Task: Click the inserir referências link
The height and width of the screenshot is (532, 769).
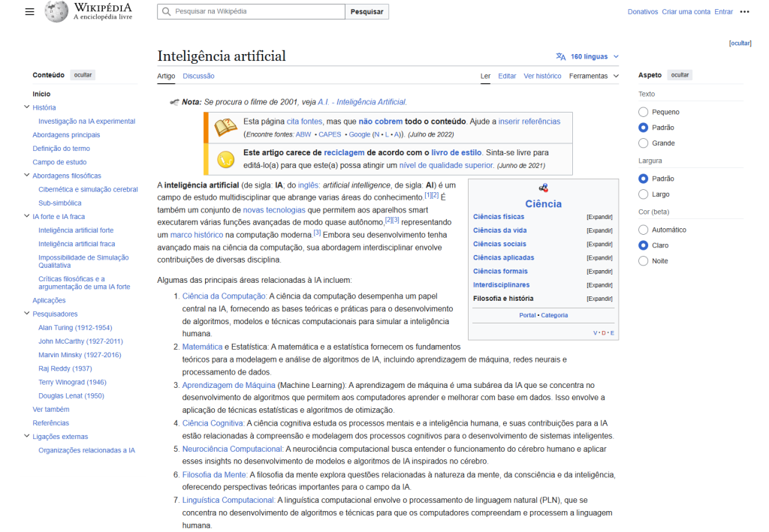Action: tap(529, 122)
